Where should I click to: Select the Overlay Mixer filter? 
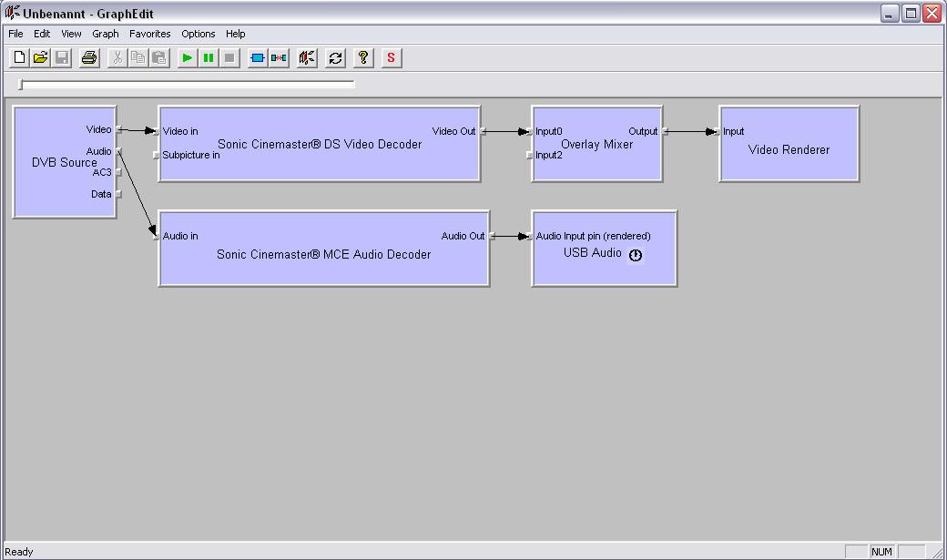coord(596,144)
